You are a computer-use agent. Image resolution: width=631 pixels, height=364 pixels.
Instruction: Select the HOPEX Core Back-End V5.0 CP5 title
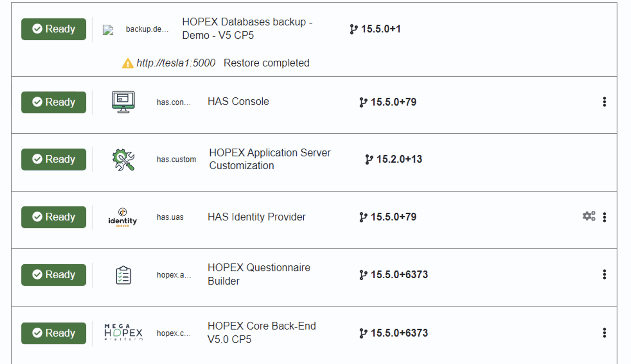point(262,332)
